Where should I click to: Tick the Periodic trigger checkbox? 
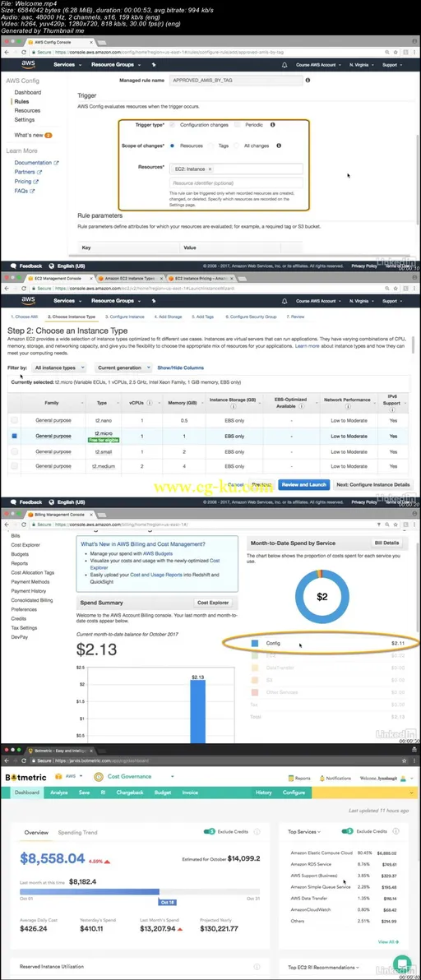pyautogui.click(x=238, y=125)
